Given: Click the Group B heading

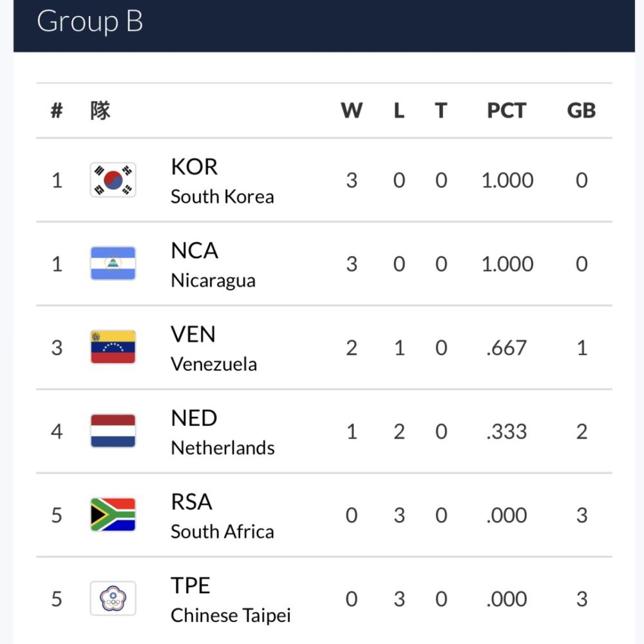Looking at the screenshot, I should pyautogui.click(x=90, y=21).
